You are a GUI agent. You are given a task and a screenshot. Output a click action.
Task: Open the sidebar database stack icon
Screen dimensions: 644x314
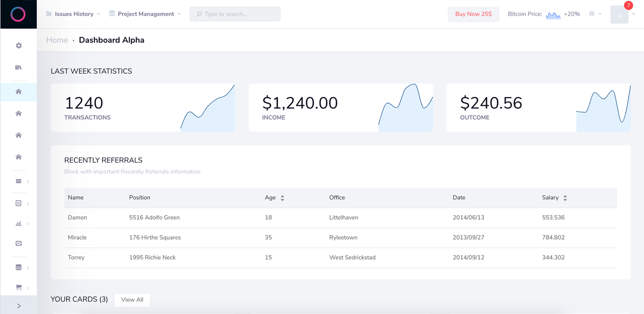point(18,267)
